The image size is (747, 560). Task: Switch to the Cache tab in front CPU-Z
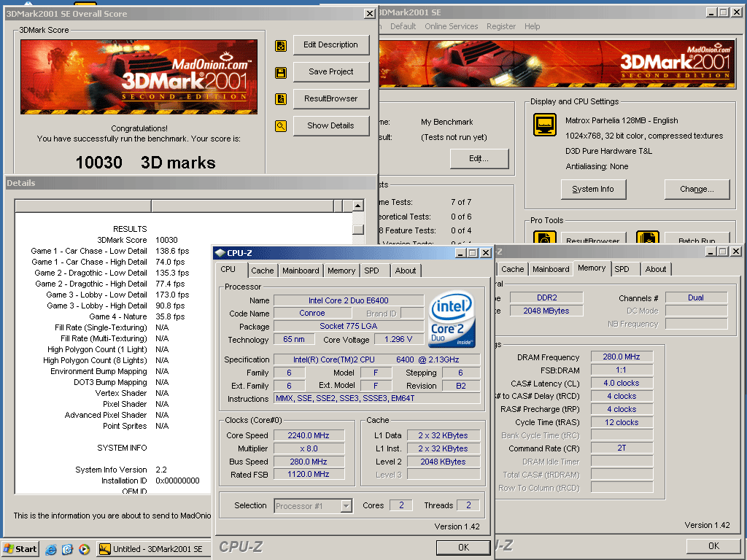click(x=263, y=271)
